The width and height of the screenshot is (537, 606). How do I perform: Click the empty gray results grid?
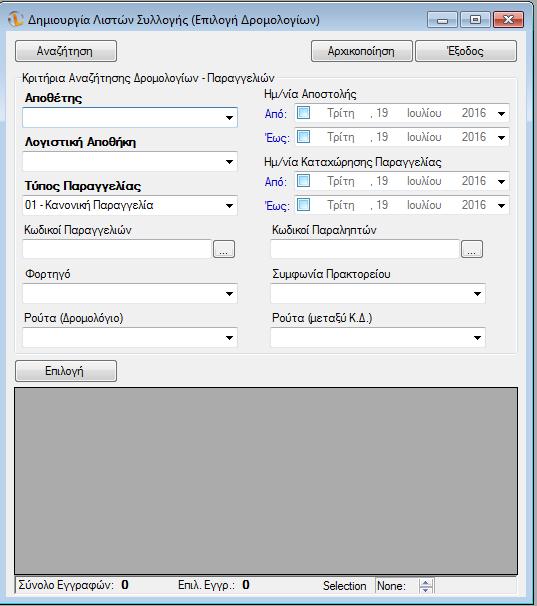point(266,481)
